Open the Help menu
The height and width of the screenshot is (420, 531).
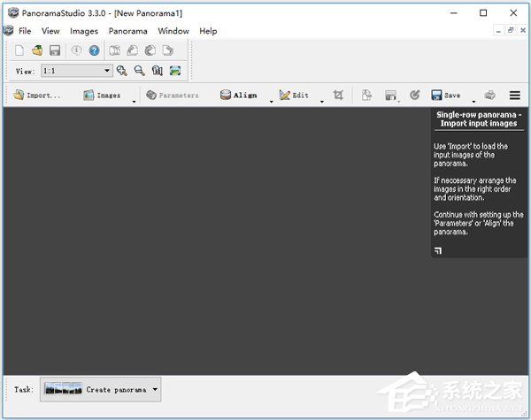208,31
